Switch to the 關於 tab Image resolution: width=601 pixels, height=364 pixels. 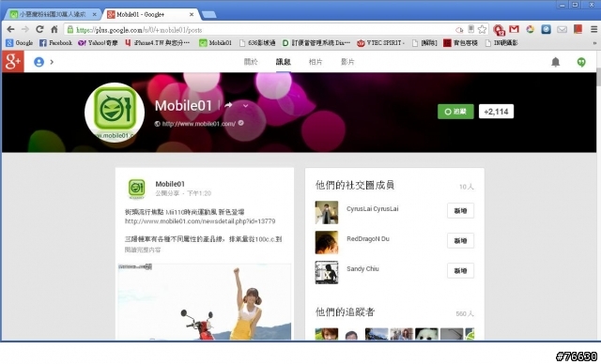tap(251, 62)
